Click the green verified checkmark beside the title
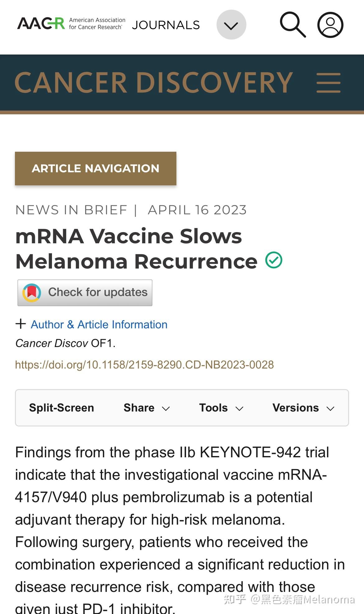The image size is (364, 614). [x=273, y=260]
